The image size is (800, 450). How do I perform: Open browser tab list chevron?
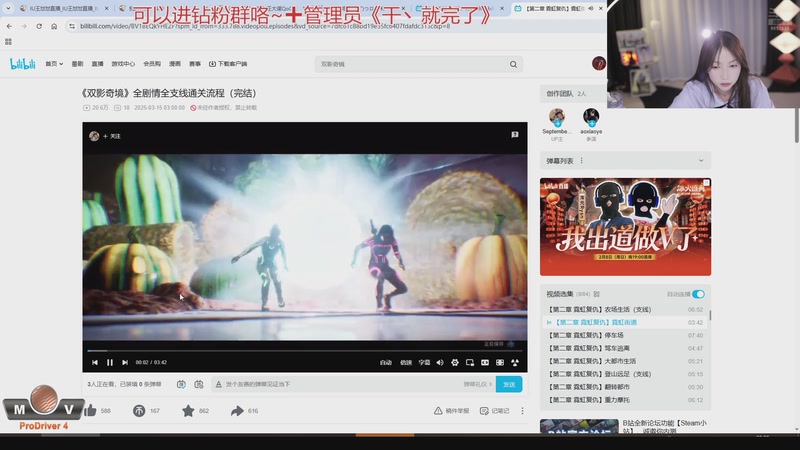point(8,8)
